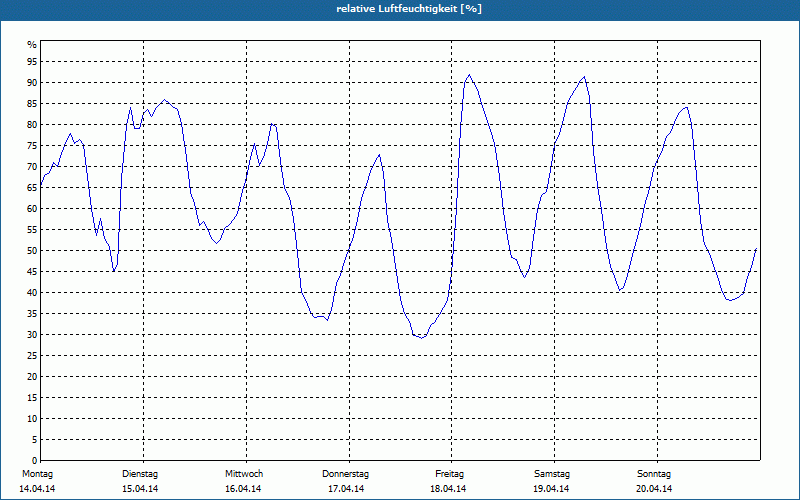Click the y-axis value 60

[32, 209]
